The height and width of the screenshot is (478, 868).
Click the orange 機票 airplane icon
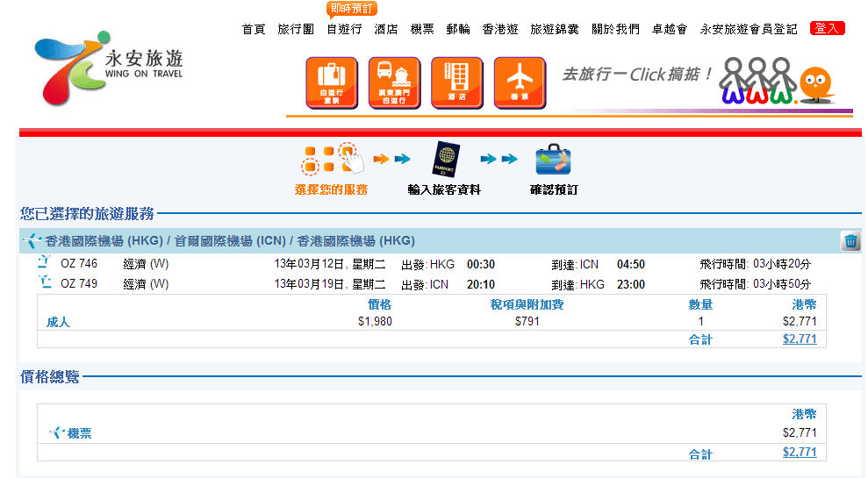click(520, 82)
